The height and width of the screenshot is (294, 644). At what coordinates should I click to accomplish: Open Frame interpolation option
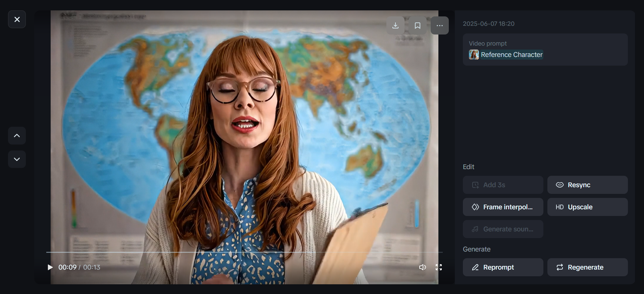(503, 207)
